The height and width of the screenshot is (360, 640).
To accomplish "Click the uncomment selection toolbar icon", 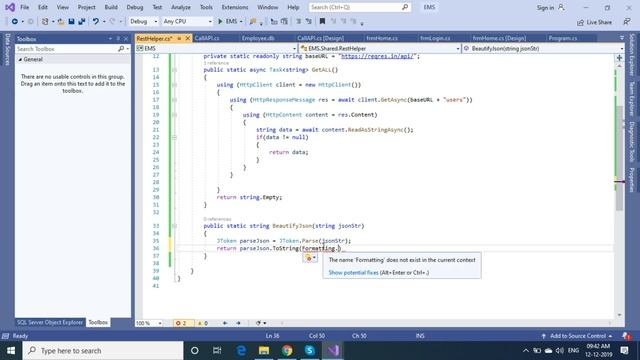I will (x=309, y=22).
